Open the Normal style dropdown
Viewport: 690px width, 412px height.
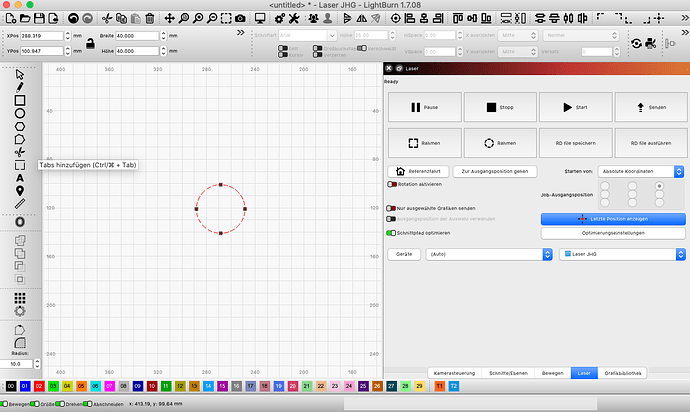click(581, 35)
